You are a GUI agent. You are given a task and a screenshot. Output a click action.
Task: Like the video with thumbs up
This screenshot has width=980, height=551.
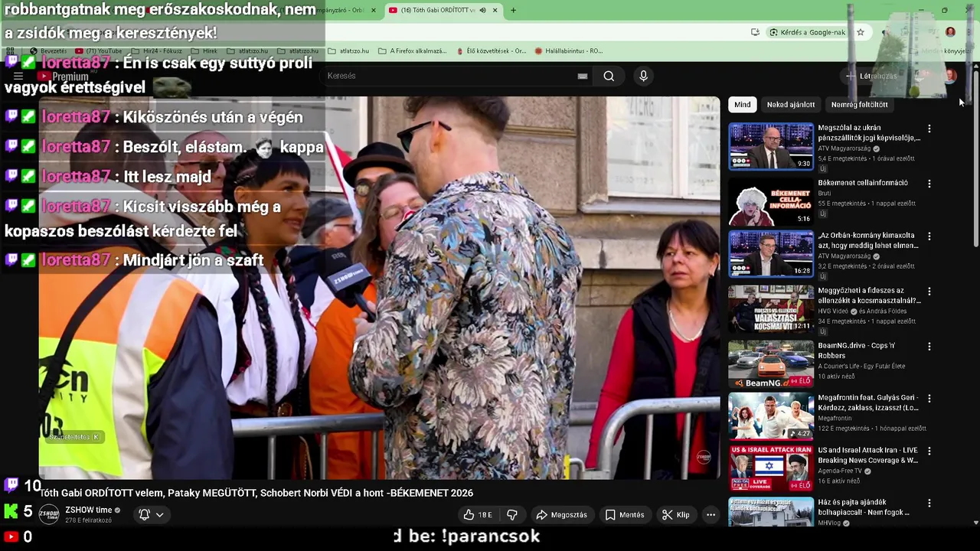coord(479,515)
